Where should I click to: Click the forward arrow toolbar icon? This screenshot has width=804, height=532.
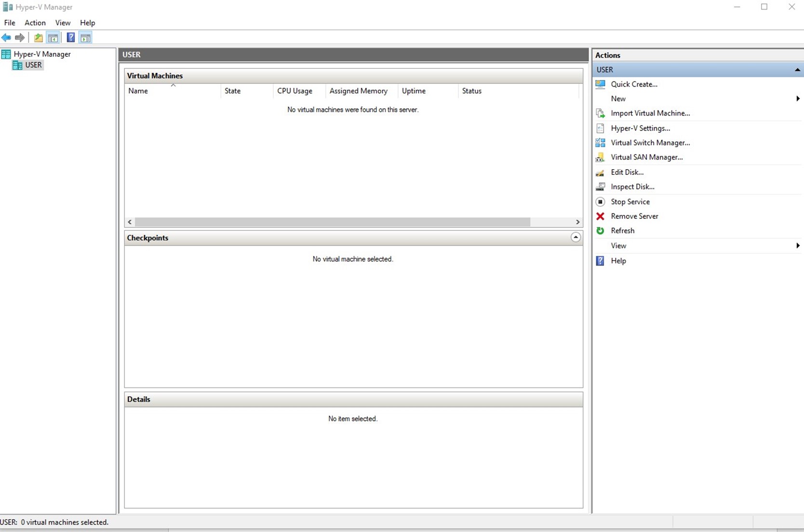(x=20, y=38)
